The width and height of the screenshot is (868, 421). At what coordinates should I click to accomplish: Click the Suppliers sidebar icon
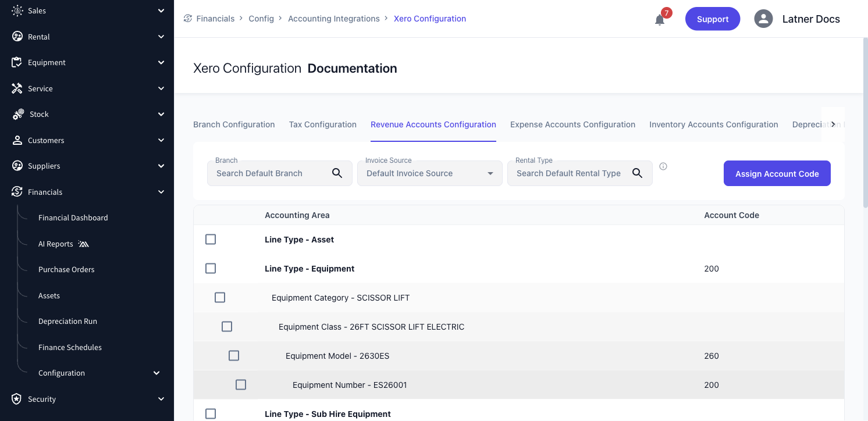click(x=17, y=166)
